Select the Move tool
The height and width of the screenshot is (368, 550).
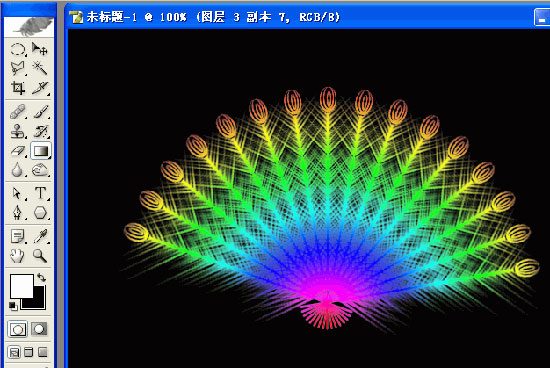coord(40,49)
